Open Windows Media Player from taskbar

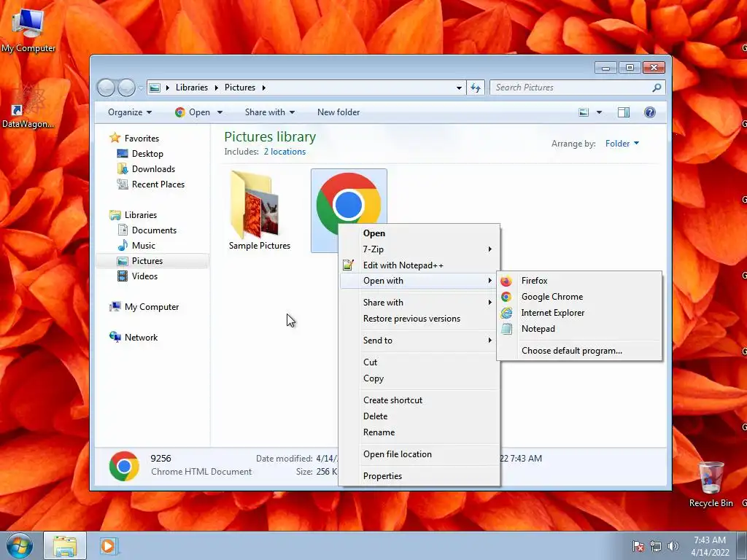pyautogui.click(x=108, y=545)
